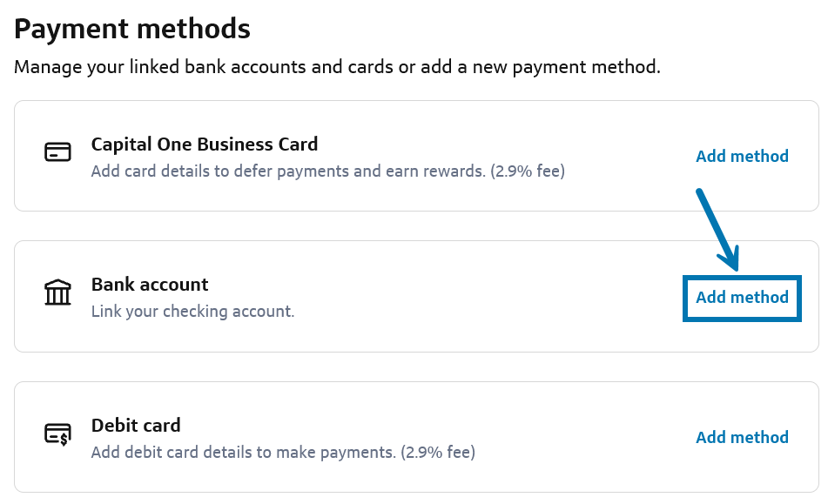Select the Capital One Business Card title
The width and height of the screenshot is (828, 504).
point(205,144)
